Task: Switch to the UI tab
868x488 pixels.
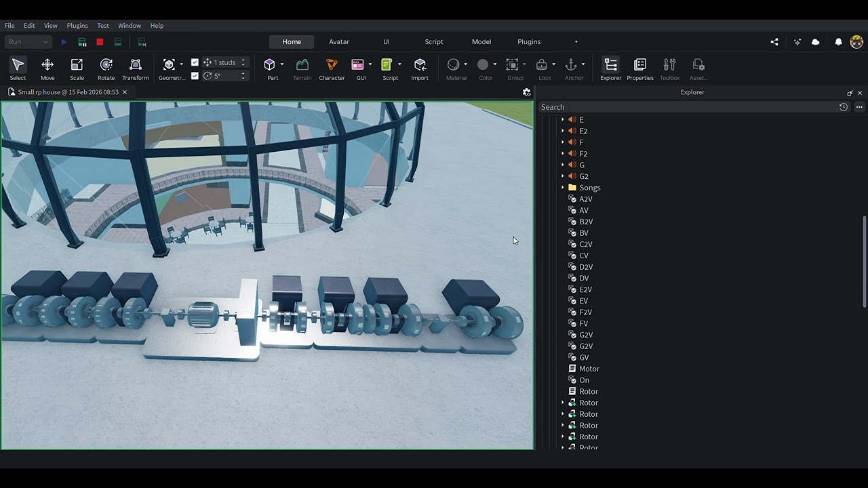Action: point(387,42)
